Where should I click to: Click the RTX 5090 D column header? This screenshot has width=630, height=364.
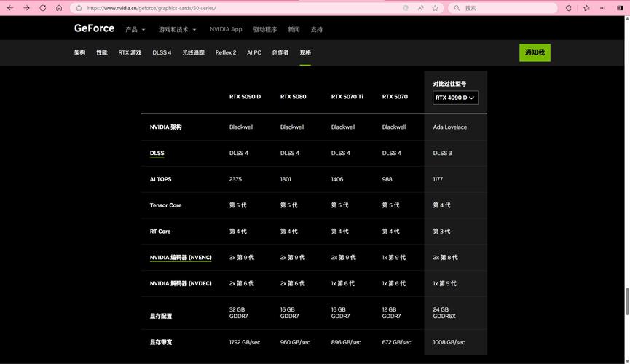point(245,97)
